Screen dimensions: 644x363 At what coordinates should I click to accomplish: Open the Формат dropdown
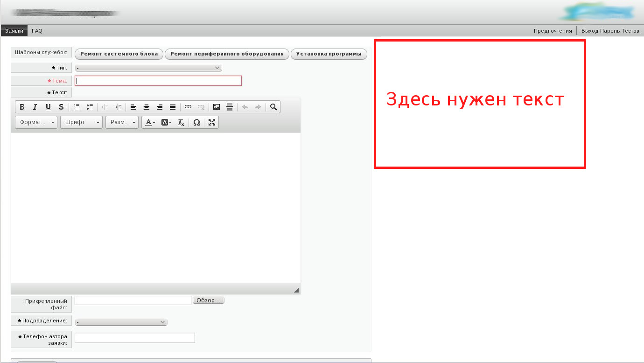pos(36,122)
